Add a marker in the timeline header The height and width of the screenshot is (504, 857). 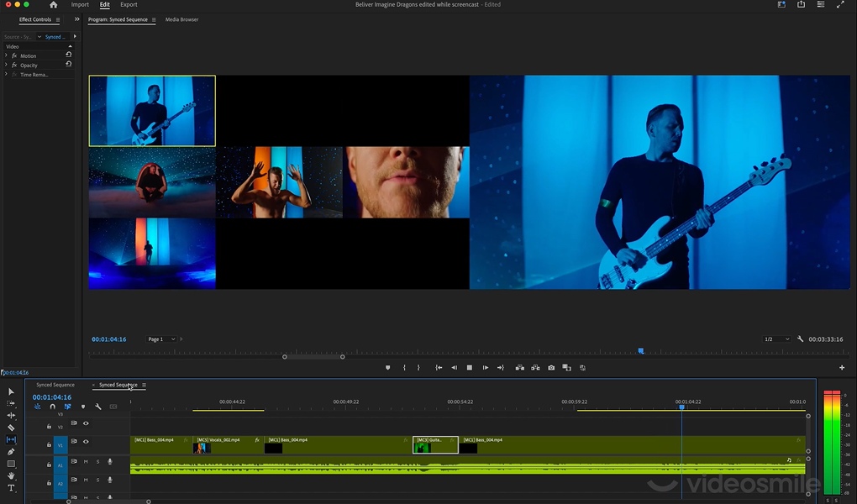pyautogui.click(x=83, y=407)
